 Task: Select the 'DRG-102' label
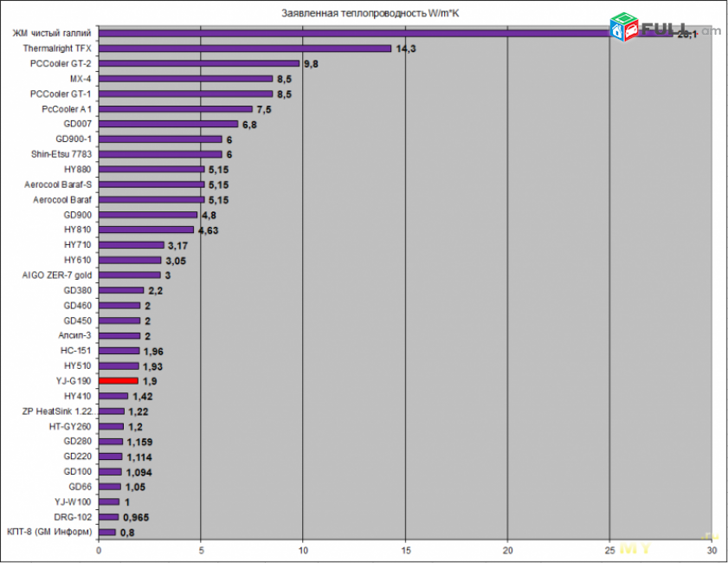pos(73,517)
